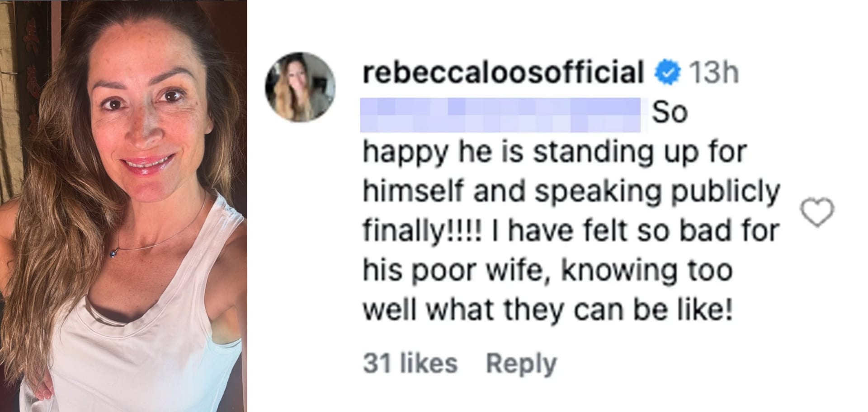Open the selfie photo on the left
Viewport: 868px width, 412px height.
[x=123, y=206]
